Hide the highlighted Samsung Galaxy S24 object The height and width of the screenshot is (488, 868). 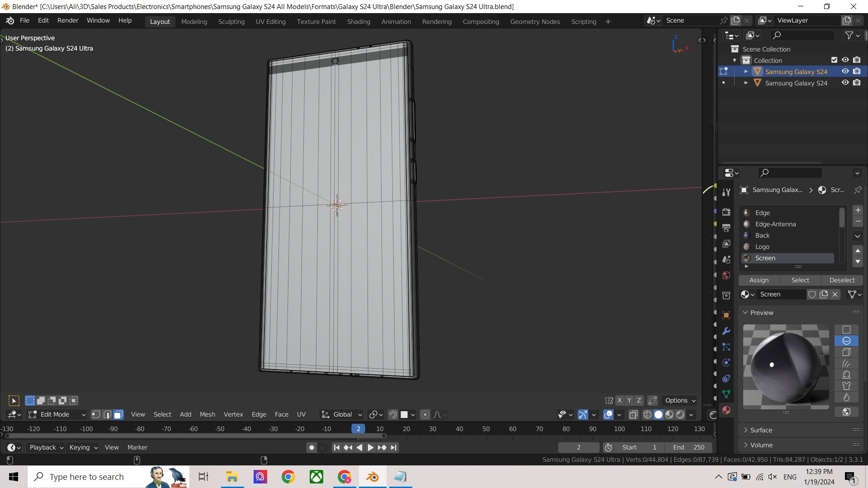(845, 71)
